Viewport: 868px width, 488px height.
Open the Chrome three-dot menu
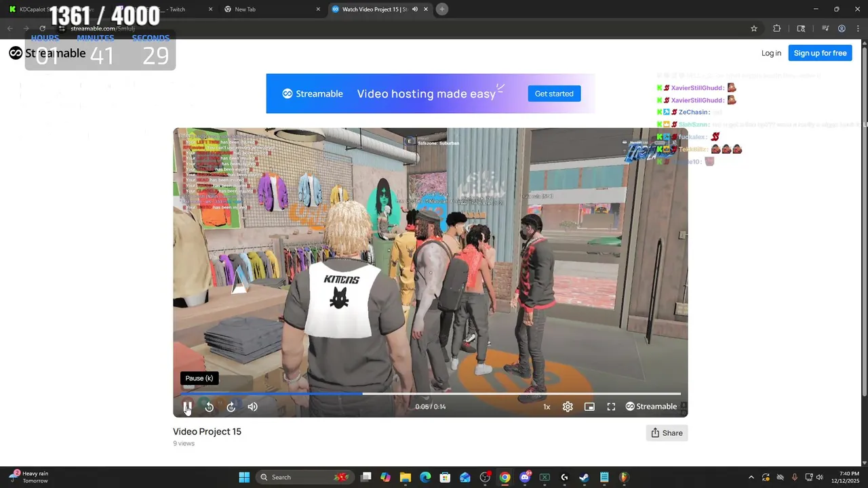click(859, 28)
